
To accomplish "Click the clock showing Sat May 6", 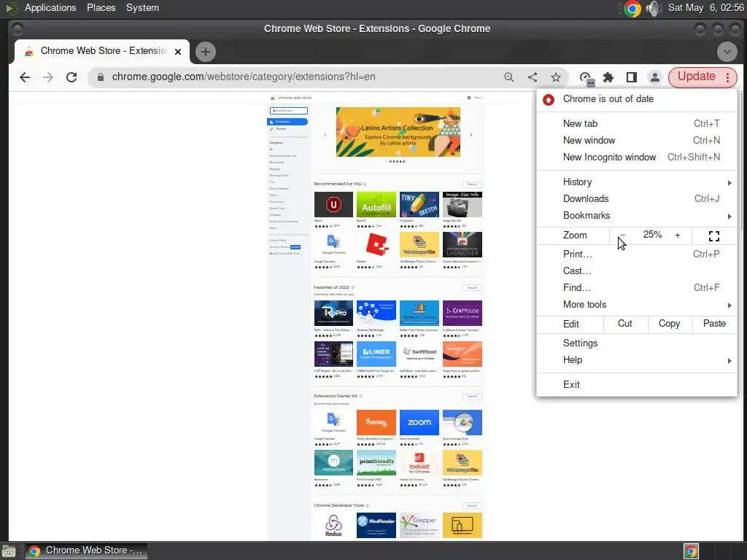I will [x=705, y=7].
